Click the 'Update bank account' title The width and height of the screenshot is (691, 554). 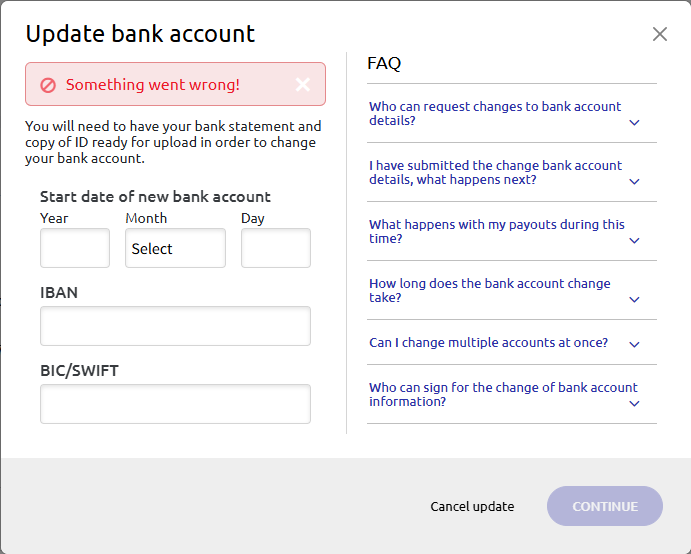click(140, 34)
